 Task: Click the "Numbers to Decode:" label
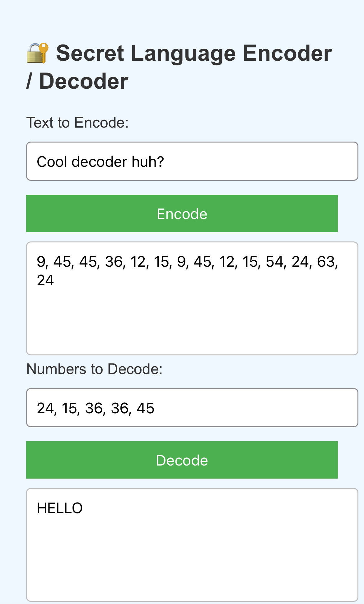[94, 369]
